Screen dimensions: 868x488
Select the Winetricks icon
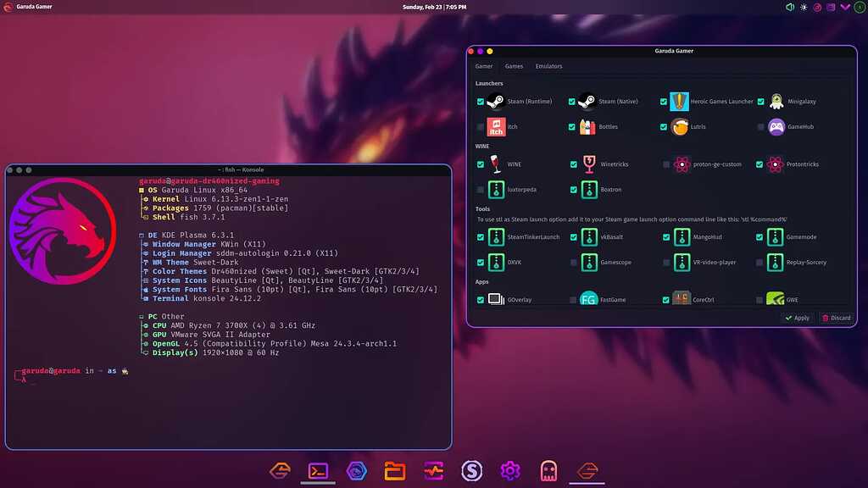pos(588,164)
